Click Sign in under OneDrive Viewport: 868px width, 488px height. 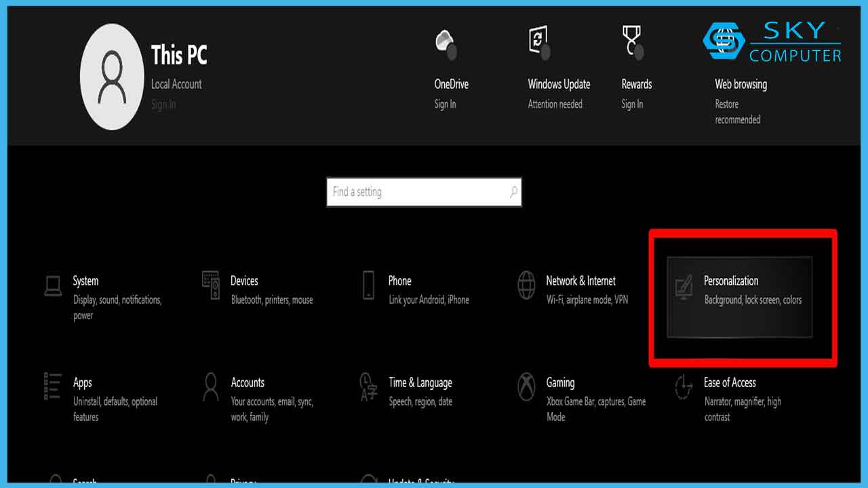[445, 104]
